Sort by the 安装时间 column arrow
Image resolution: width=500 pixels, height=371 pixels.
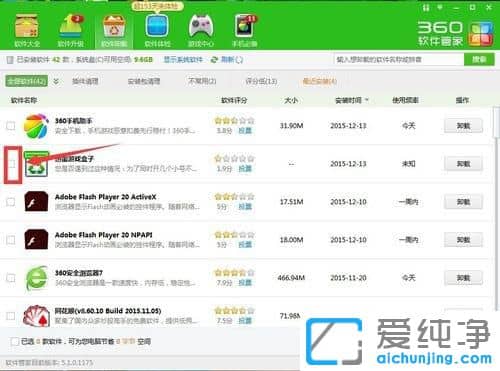click(x=367, y=100)
